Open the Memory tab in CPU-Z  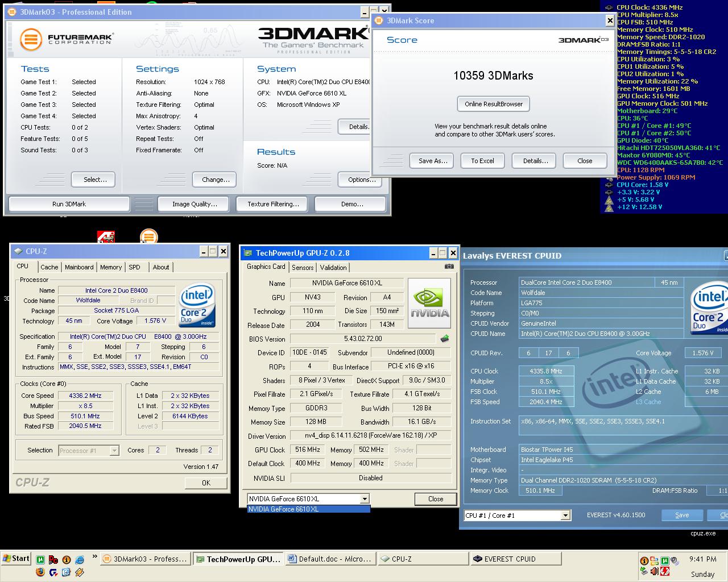click(111, 267)
